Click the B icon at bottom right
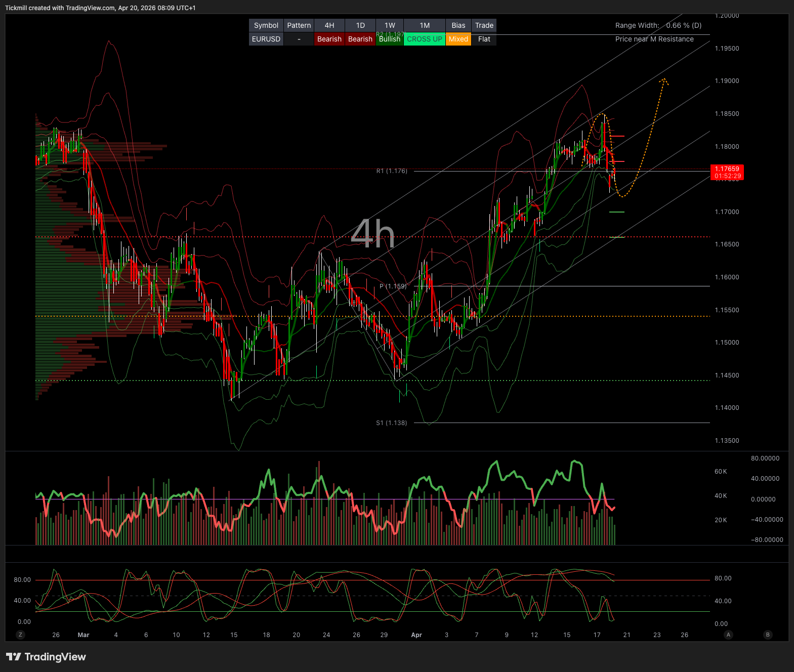This screenshot has width=794, height=672. tap(768, 635)
